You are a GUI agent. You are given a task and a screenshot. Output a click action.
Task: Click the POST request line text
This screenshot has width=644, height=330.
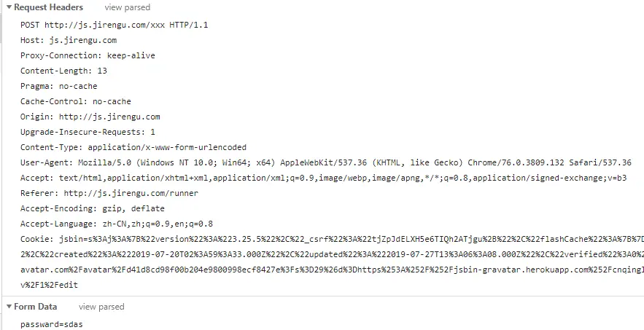[x=115, y=25]
